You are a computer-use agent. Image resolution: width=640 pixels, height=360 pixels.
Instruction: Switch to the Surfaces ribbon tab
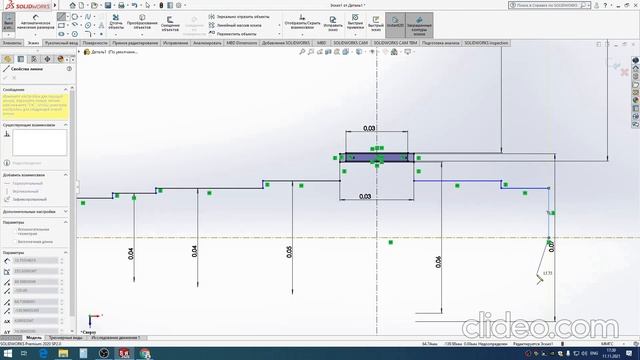95,43
